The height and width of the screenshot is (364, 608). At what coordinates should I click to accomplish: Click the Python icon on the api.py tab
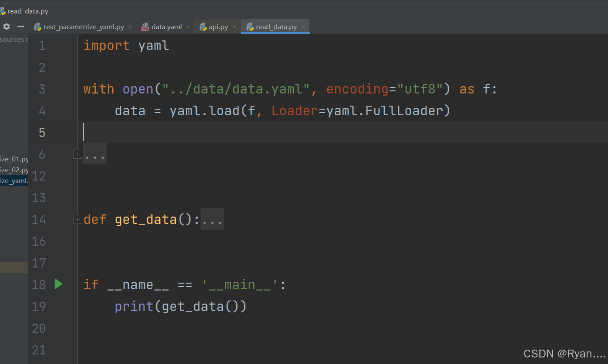click(202, 26)
